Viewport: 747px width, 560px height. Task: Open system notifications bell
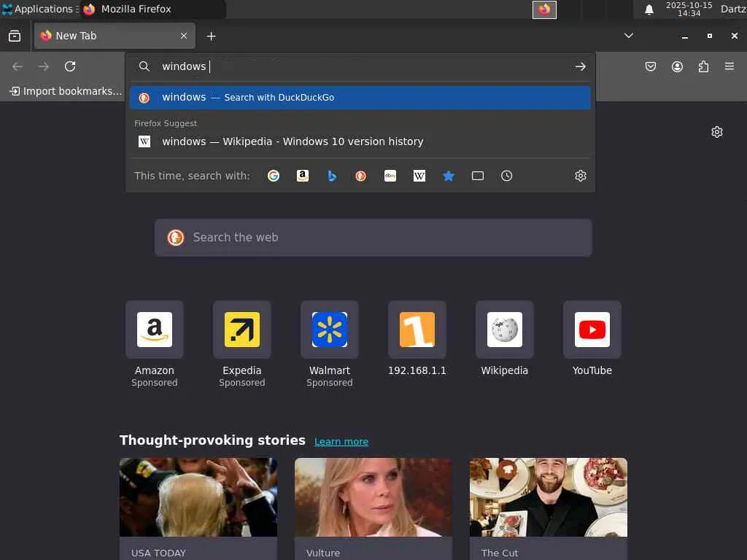point(649,9)
